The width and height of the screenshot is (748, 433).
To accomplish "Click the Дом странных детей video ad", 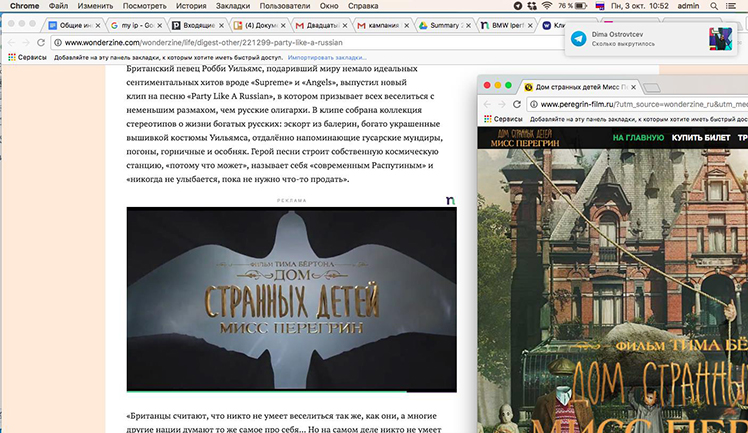I will click(x=291, y=299).
